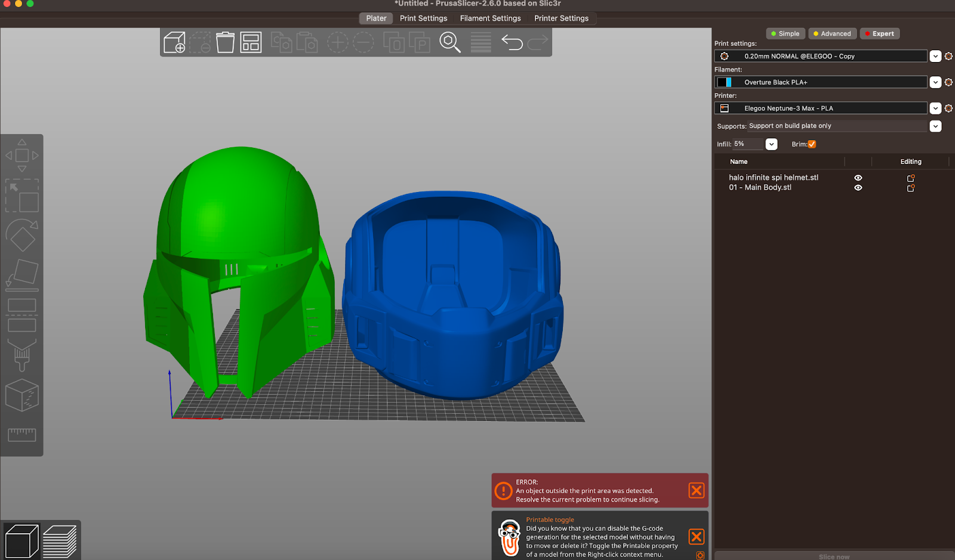Image resolution: width=955 pixels, height=560 pixels.
Task: Open the Print Settings tab
Action: tap(423, 18)
